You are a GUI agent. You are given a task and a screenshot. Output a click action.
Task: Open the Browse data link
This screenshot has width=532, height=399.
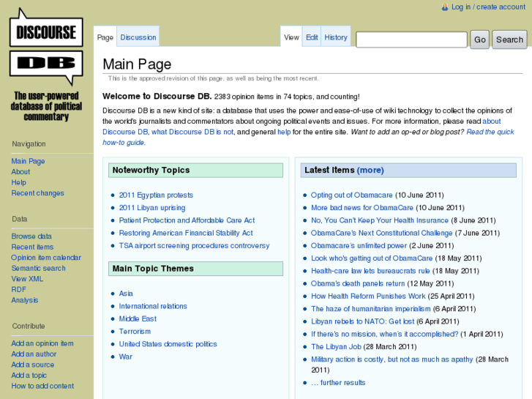pyautogui.click(x=31, y=236)
